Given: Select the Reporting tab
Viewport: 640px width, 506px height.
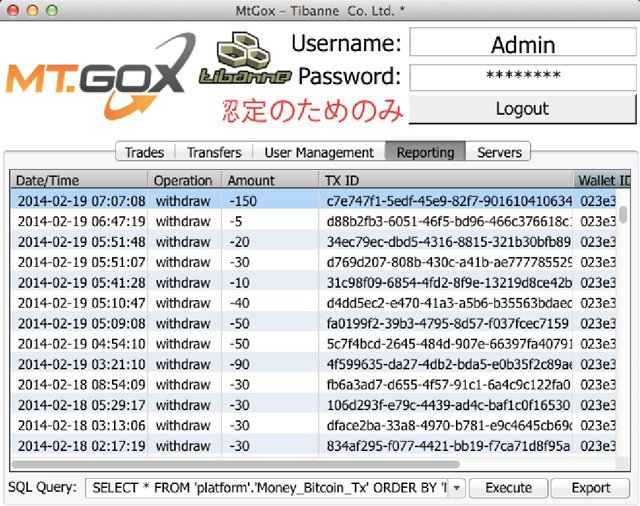Looking at the screenshot, I should pyautogui.click(x=425, y=152).
